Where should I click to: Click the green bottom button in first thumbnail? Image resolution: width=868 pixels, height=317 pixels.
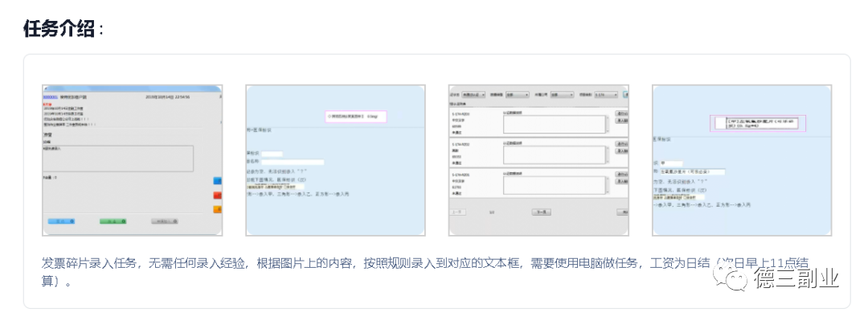(113, 221)
